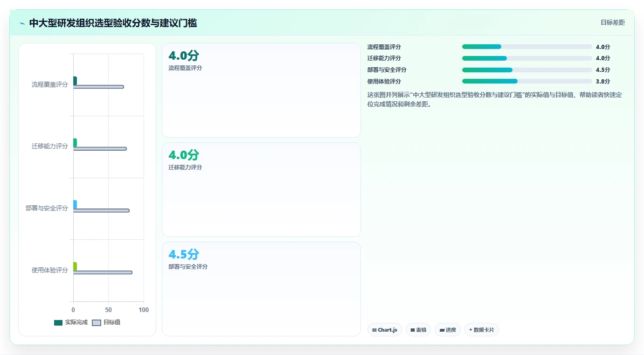Click the chart title 中大型研发组织选型验收分数与建议门槛
The width and height of the screenshot is (644, 355).
(x=113, y=23)
